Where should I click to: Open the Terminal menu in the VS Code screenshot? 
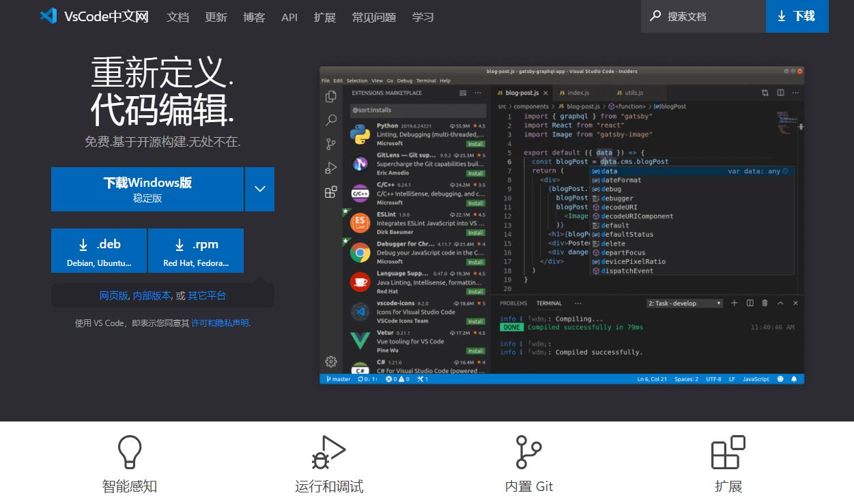[x=426, y=80]
